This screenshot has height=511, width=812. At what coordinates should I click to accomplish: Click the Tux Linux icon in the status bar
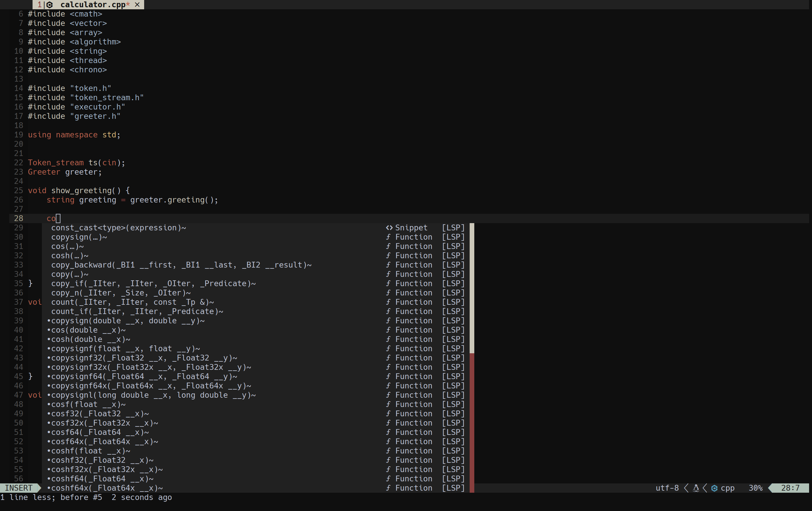696,488
